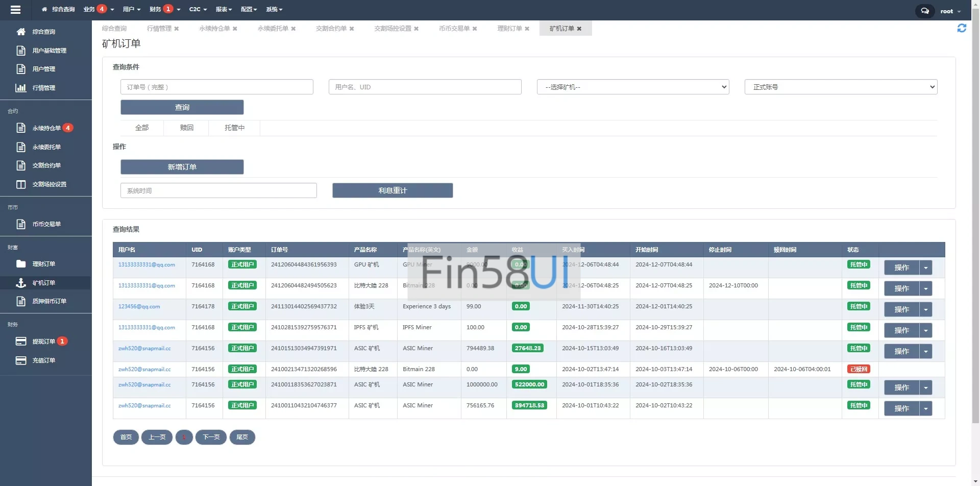
Task: Open the 正式账号 account type dropdown
Action: pos(841,87)
